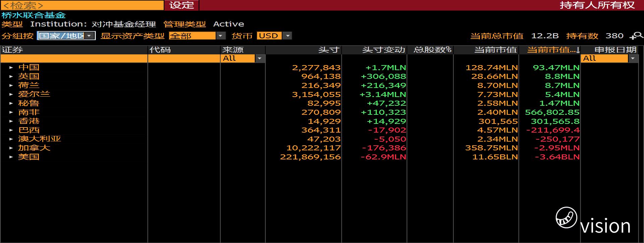
Task: Click the -250,177 value change cell
Action: (557, 139)
